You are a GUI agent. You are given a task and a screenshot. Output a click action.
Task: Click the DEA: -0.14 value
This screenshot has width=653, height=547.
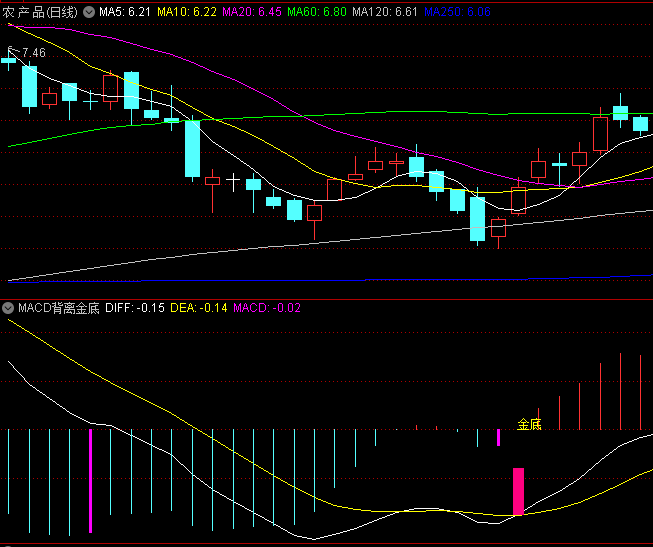pos(199,308)
